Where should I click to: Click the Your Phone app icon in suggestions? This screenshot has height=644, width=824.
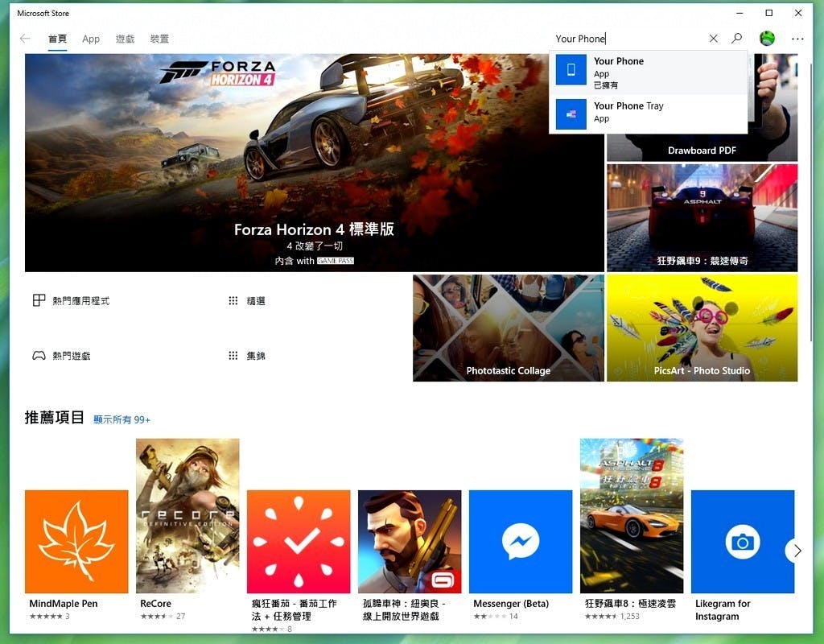(x=571, y=69)
